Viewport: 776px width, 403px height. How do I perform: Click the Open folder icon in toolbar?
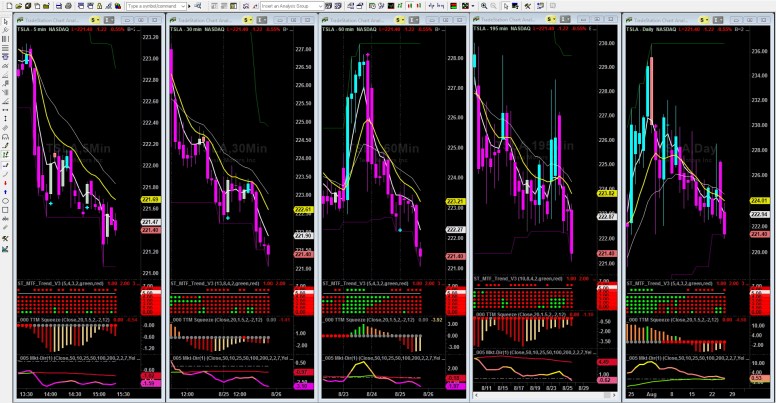point(19,6)
